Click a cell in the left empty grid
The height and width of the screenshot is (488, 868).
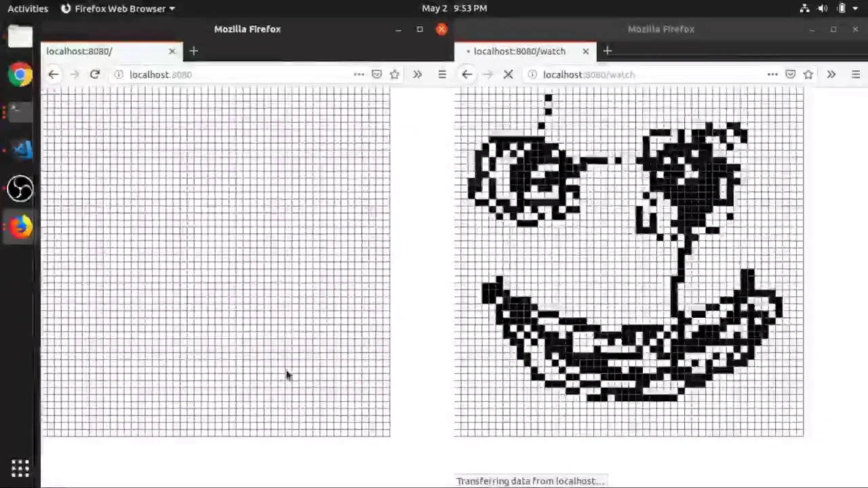tap(216, 263)
